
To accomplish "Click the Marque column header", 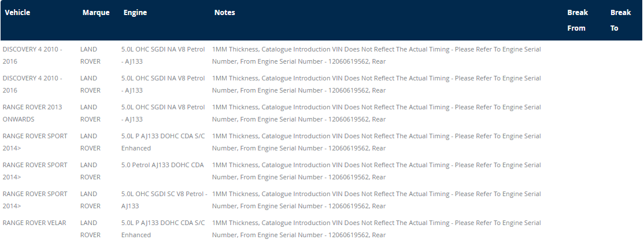I will click(96, 13).
